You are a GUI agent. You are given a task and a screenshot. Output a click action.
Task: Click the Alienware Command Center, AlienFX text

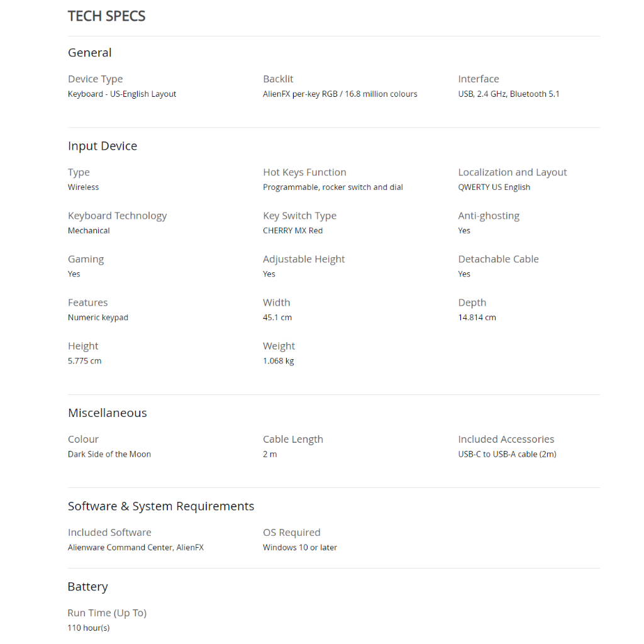tap(136, 548)
